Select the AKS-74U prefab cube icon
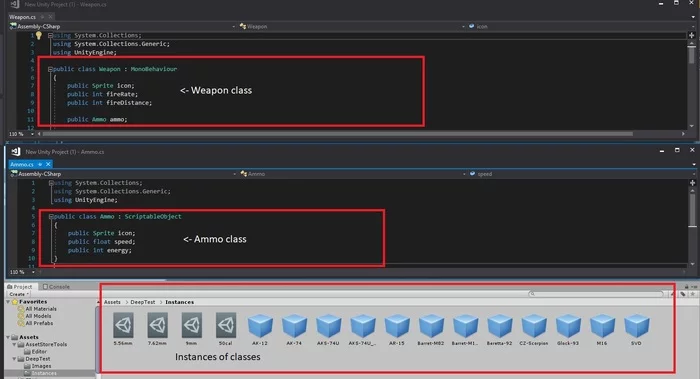Screen dimensions: 700x379 point(329,325)
